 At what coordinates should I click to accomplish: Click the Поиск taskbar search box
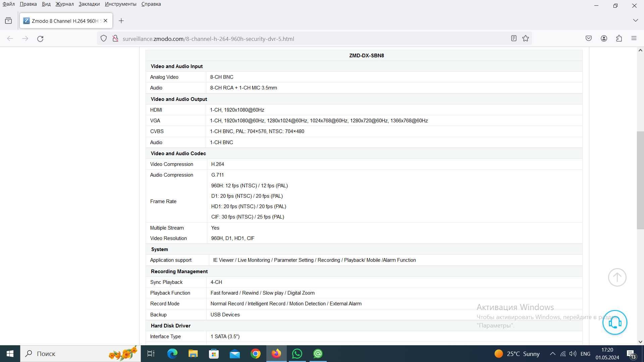pyautogui.click(x=80, y=354)
